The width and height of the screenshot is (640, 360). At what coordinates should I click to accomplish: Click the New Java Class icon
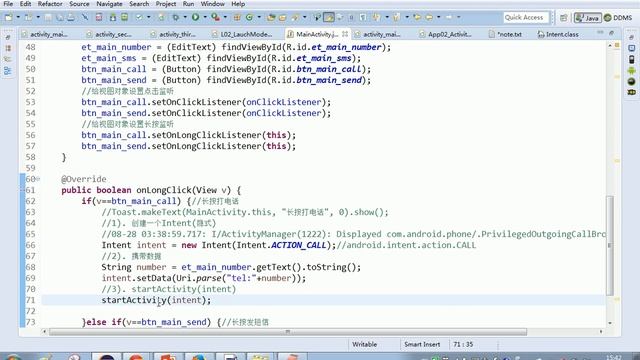click(x=249, y=17)
